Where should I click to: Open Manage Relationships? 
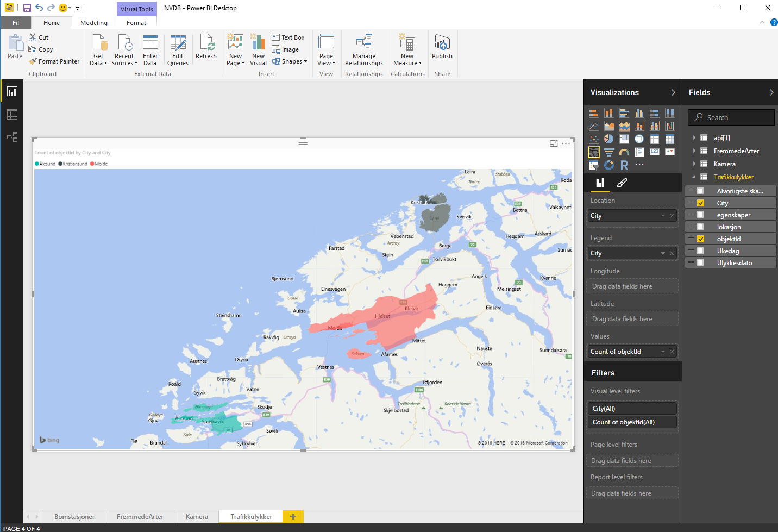[364, 49]
